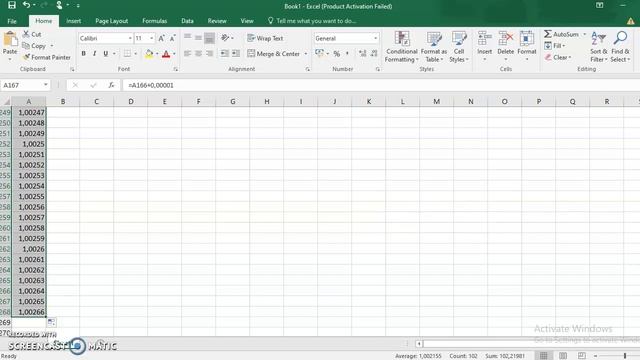
Task: Expand the Name Box dropdown arrow
Action: [x=46, y=85]
